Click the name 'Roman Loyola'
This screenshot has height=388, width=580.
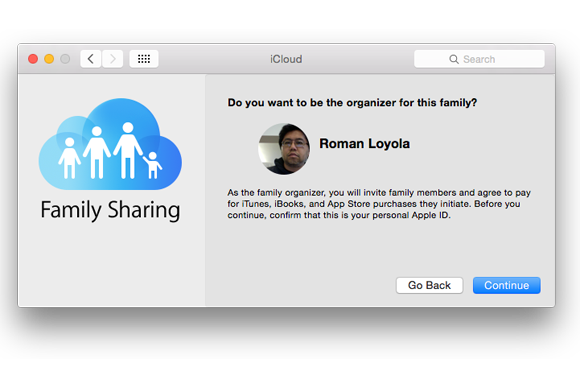point(364,144)
